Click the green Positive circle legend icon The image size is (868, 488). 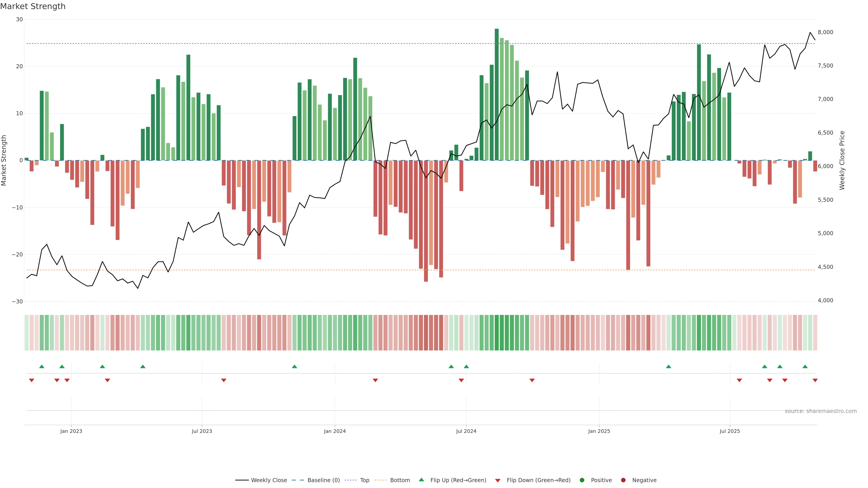(582, 480)
